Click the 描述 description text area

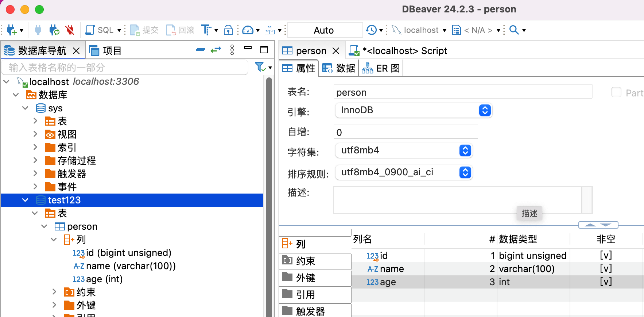(x=458, y=200)
